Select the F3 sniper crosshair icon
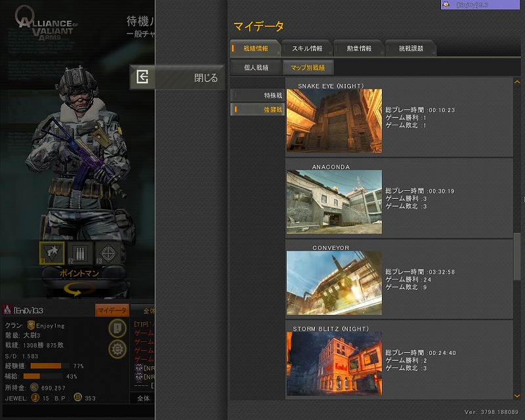Image resolution: width=525 pixels, height=420 pixels. click(108, 253)
